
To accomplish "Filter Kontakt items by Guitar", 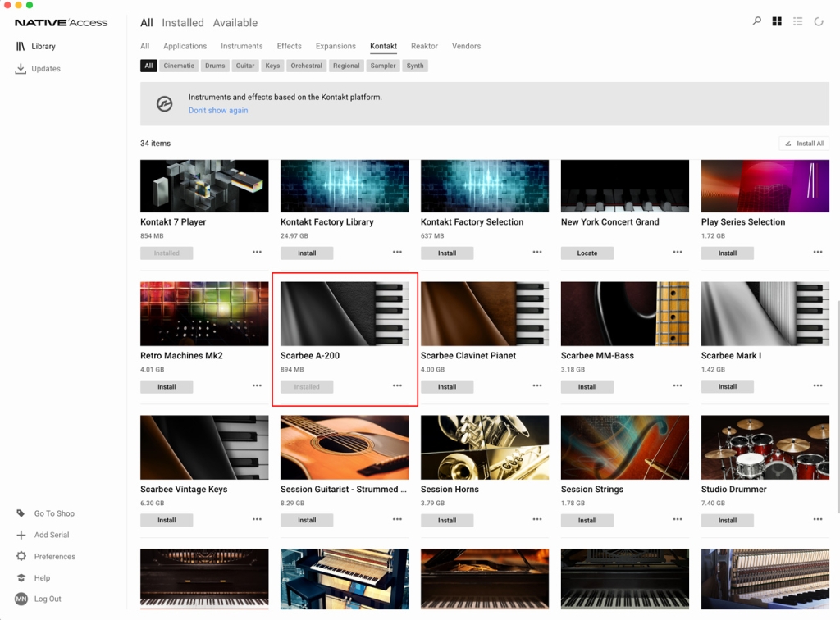I will pos(244,66).
